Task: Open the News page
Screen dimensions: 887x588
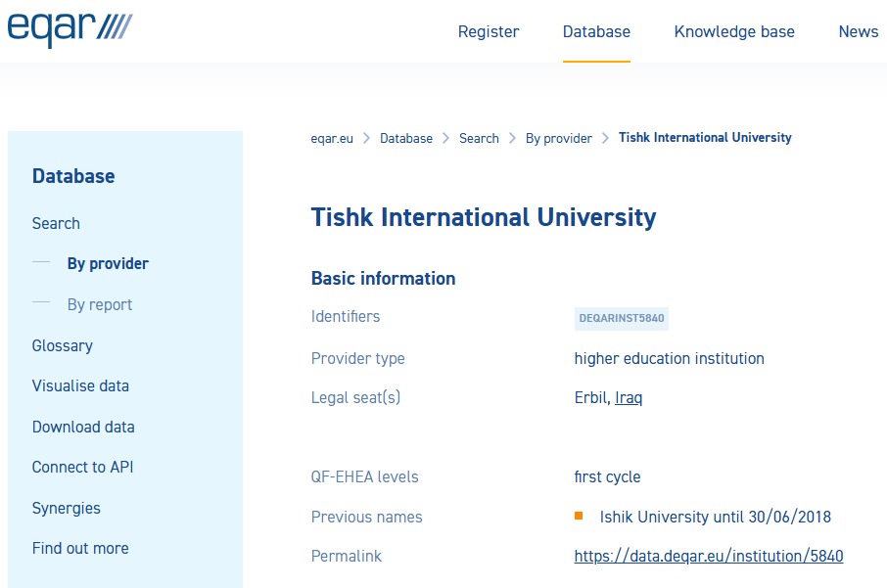Action: coord(858,31)
